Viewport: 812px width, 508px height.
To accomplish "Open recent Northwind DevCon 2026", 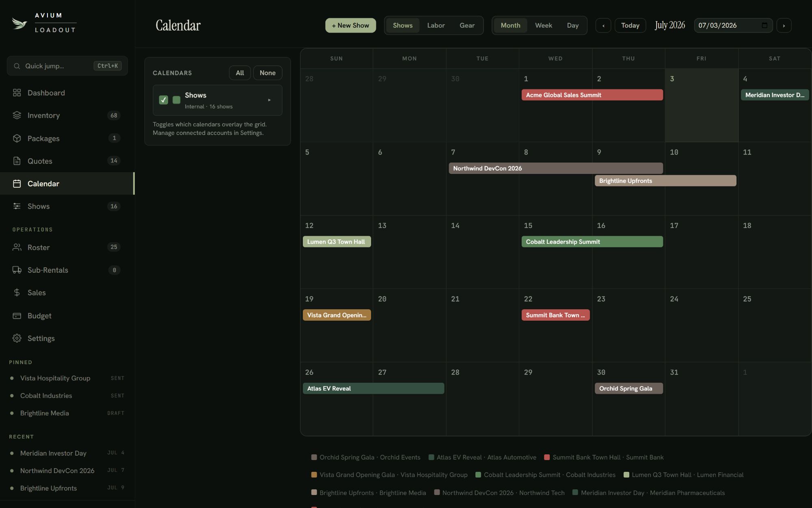I will (67, 470).
